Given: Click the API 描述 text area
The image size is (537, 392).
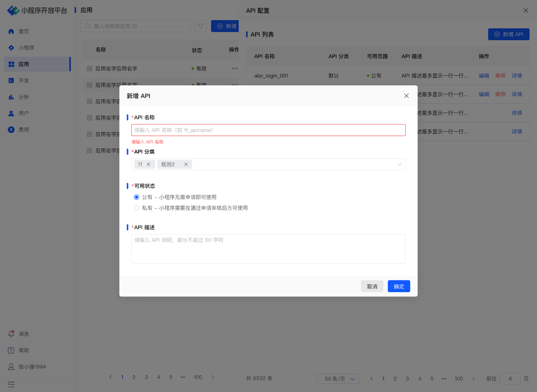Looking at the screenshot, I should click(x=268, y=249).
